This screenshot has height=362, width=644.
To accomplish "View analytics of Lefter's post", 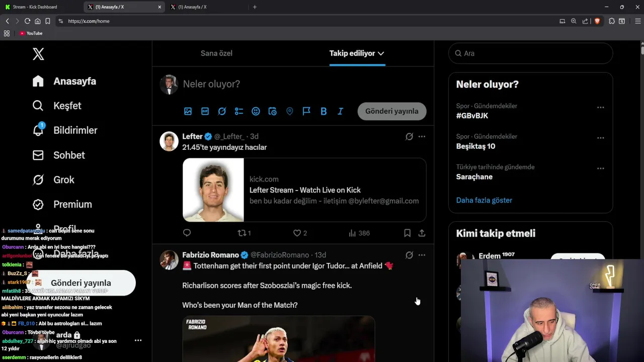I will click(x=359, y=233).
